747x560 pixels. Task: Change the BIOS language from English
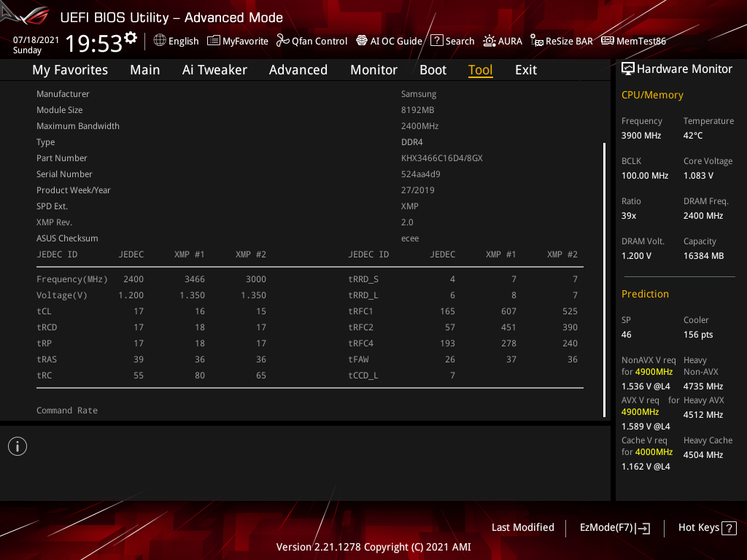pos(176,41)
